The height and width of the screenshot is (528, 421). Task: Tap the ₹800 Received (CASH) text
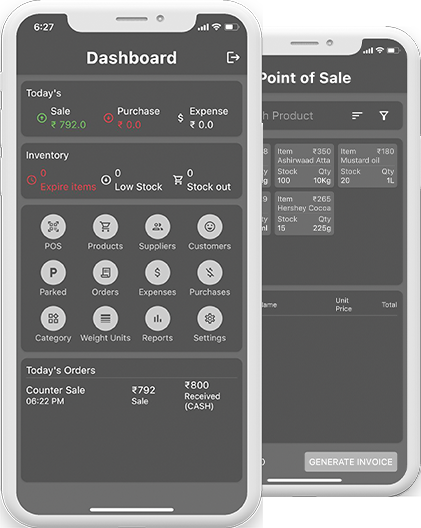coord(202,396)
